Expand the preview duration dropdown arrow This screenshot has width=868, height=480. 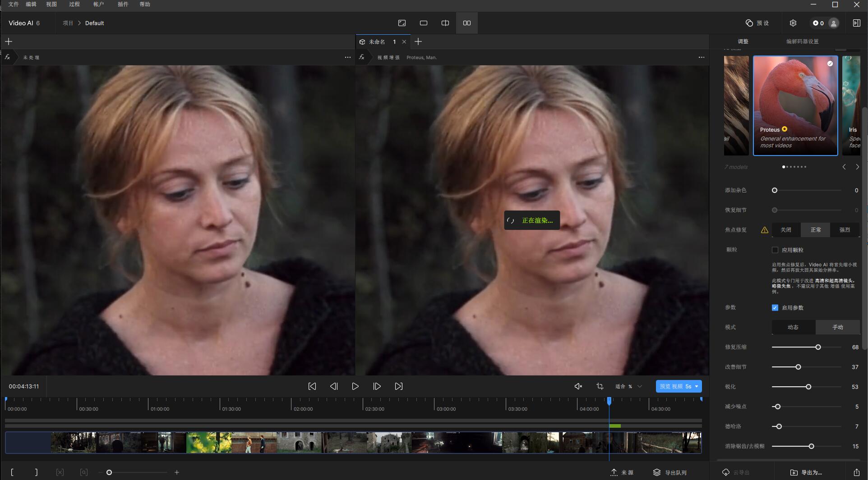pos(697,386)
